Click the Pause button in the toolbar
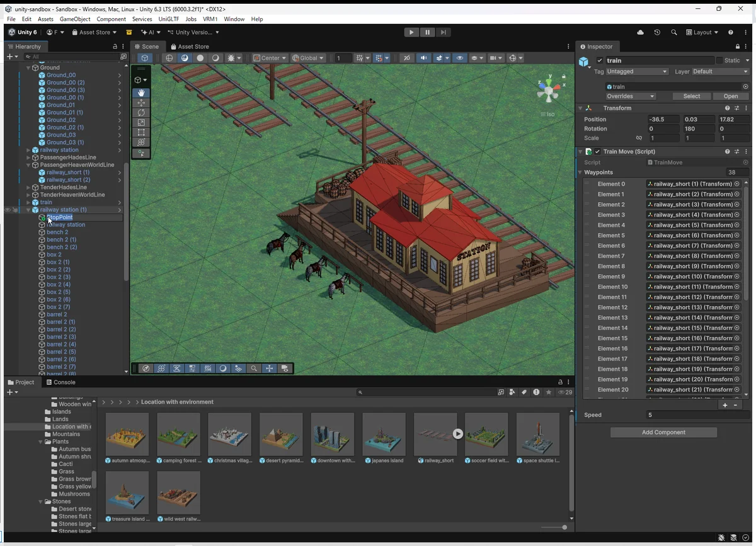756x546 pixels. coord(427,32)
